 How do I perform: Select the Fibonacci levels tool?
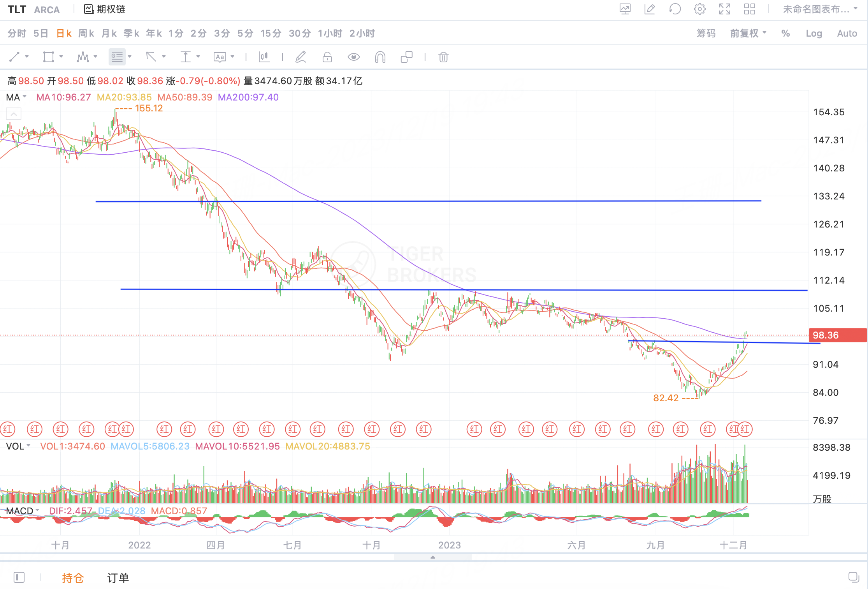click(x=117, y=57)
